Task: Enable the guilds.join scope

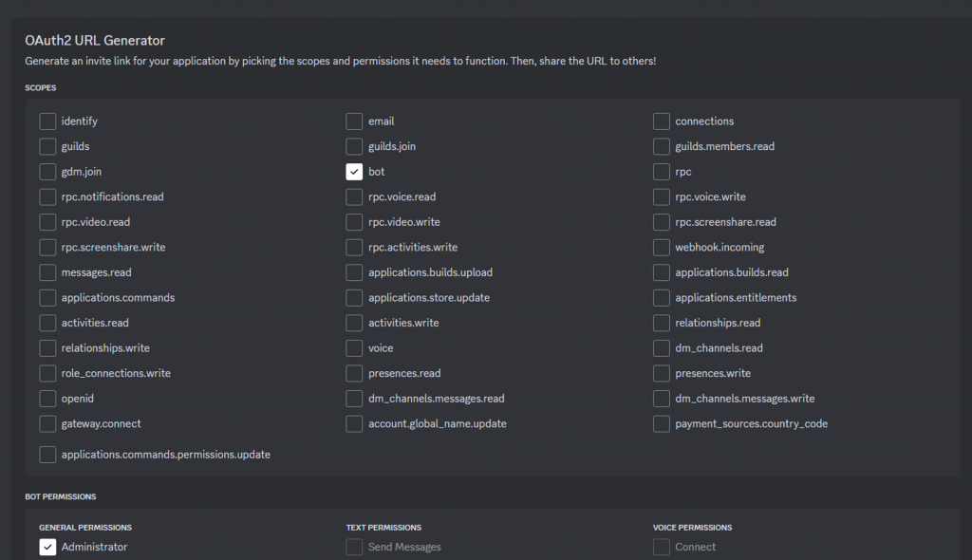Action: (x=354, y=146)
